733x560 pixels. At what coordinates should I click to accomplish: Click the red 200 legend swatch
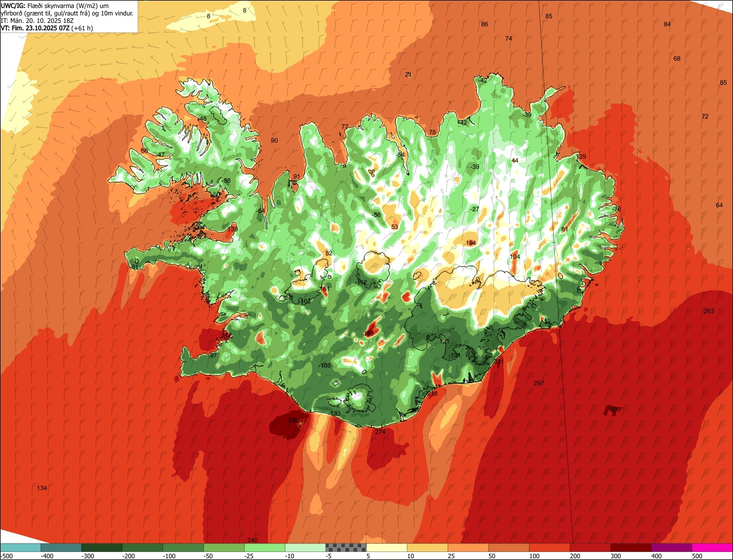[590, 547]
